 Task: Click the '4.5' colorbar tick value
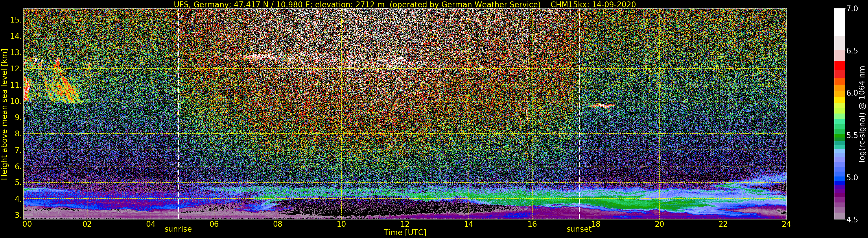(852, 220)
